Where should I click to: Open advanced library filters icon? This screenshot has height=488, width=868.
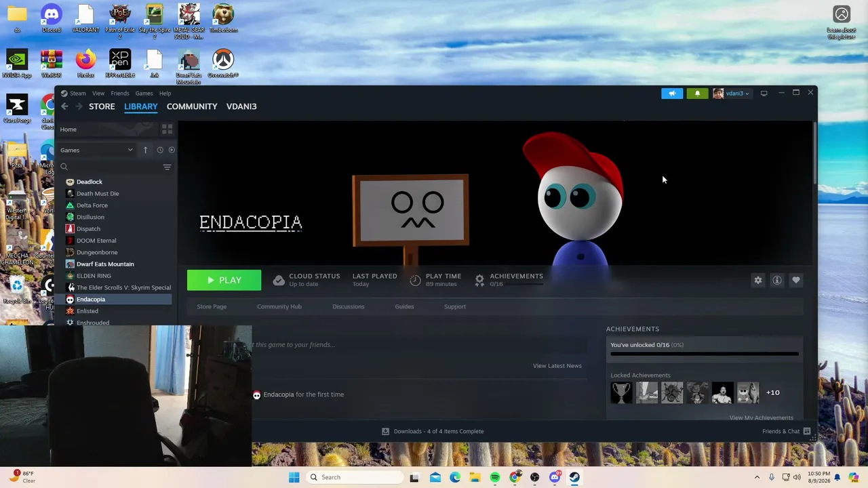[167, 167]
